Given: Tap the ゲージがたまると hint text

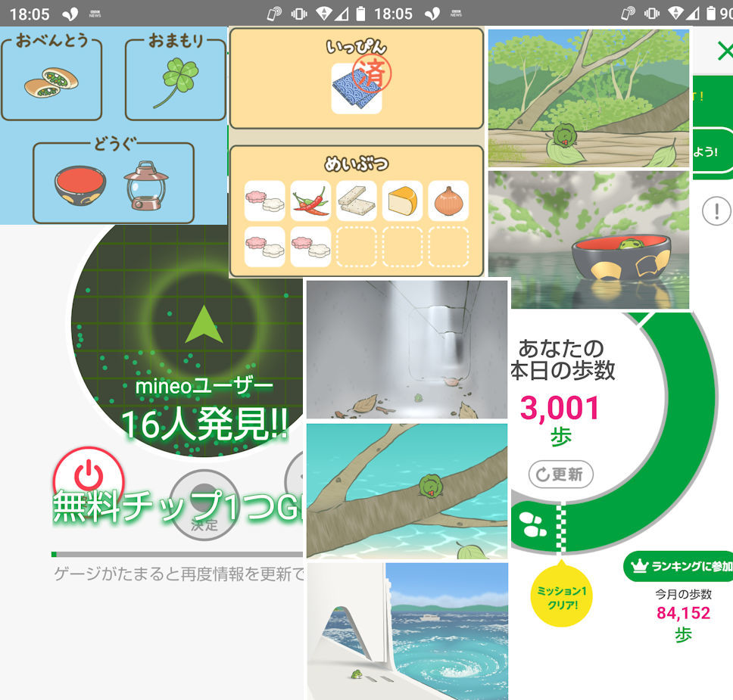Looking at the screenshot, I should (179, 574).
